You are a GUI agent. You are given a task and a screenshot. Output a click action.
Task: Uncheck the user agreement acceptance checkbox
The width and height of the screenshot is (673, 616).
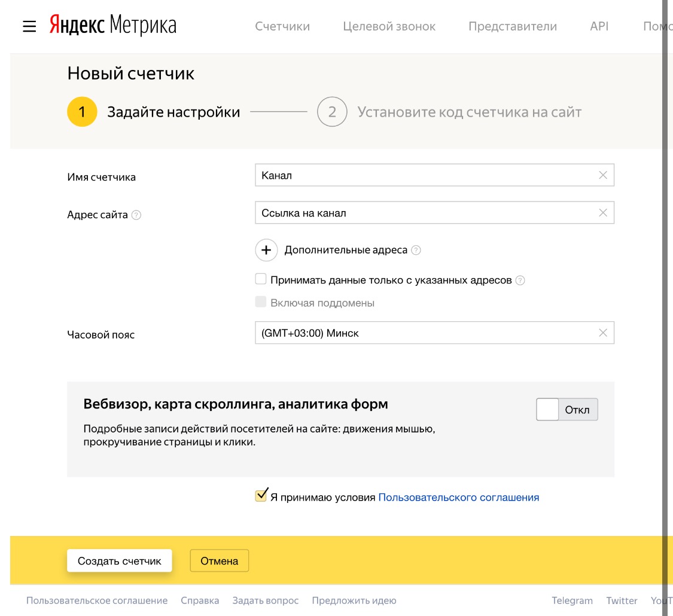click(261, 496)
